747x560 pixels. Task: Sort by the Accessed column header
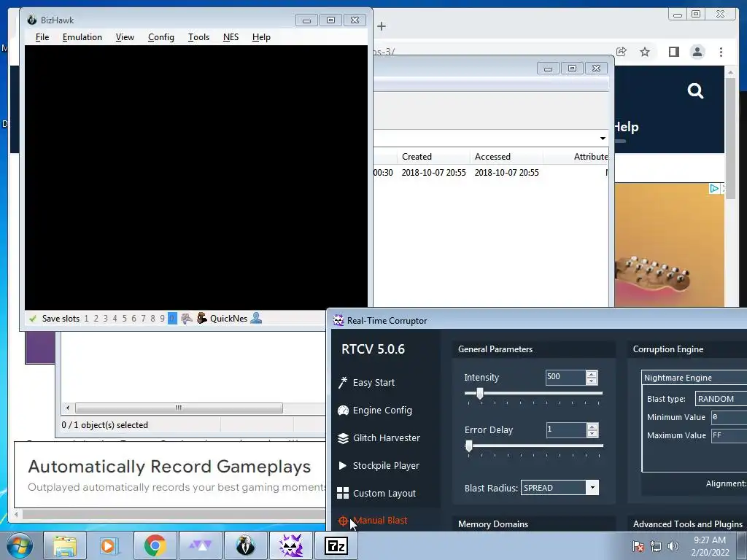click(506, 157)
